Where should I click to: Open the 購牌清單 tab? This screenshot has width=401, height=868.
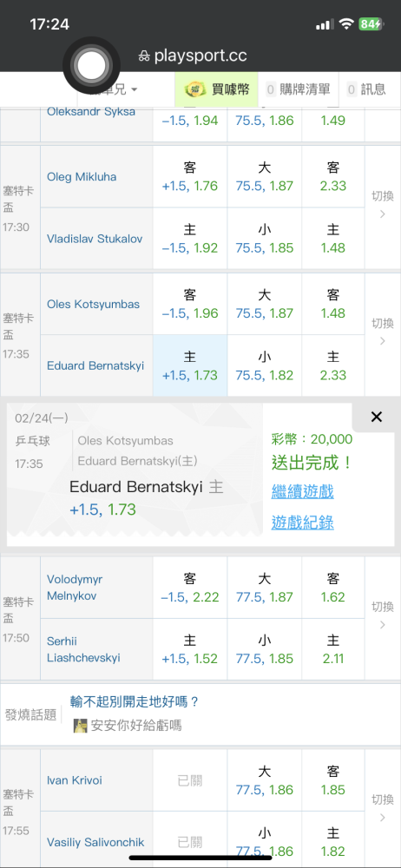pyautogui.click(x=298, y=89)
